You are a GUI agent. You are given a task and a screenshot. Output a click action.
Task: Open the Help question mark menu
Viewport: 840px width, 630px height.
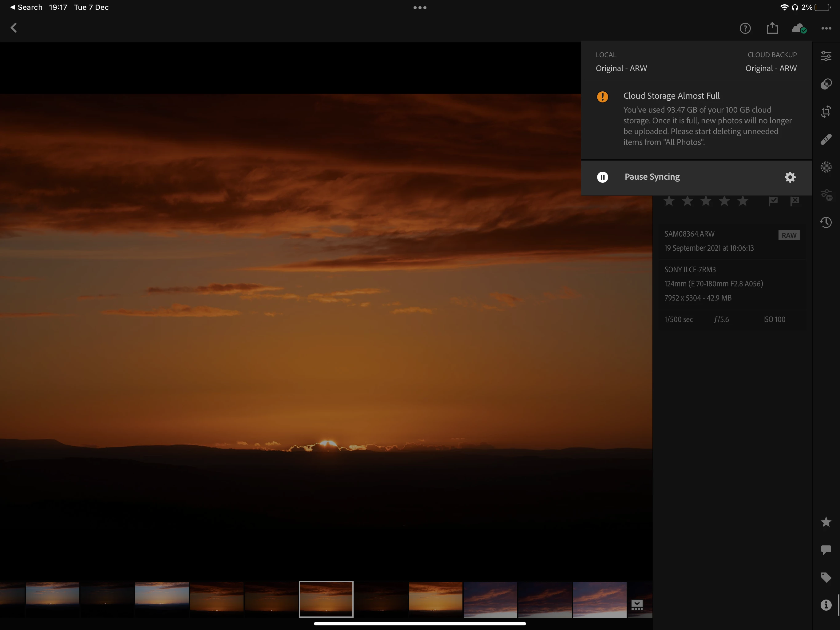(745, 29)
